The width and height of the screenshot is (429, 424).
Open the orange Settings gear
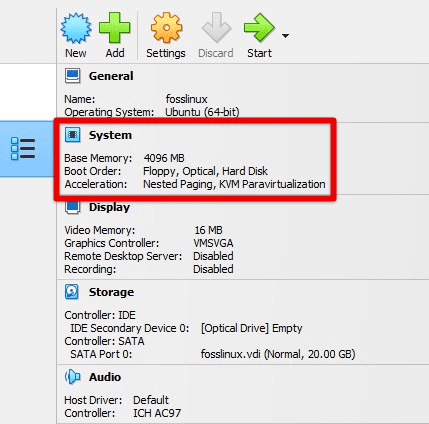tap(166, 28)
